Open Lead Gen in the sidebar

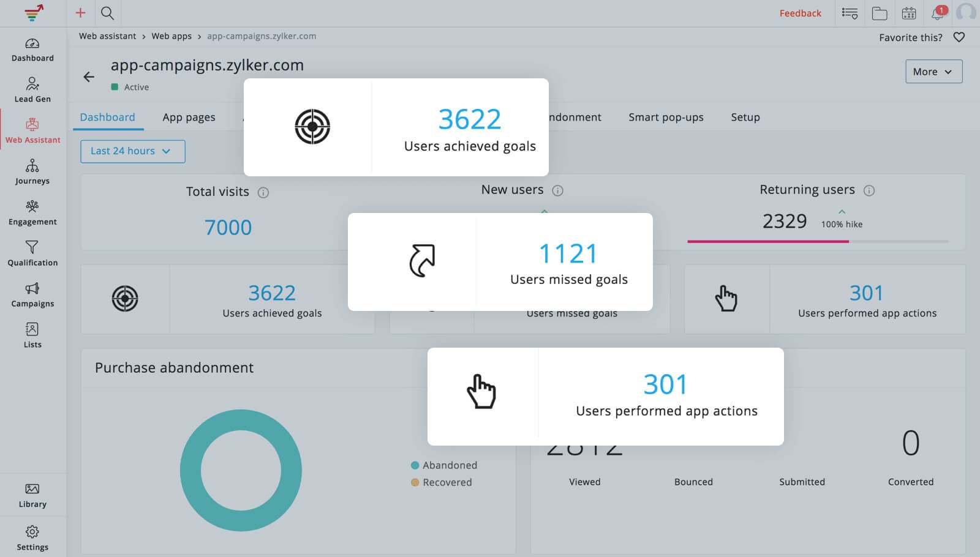point(32,89)
